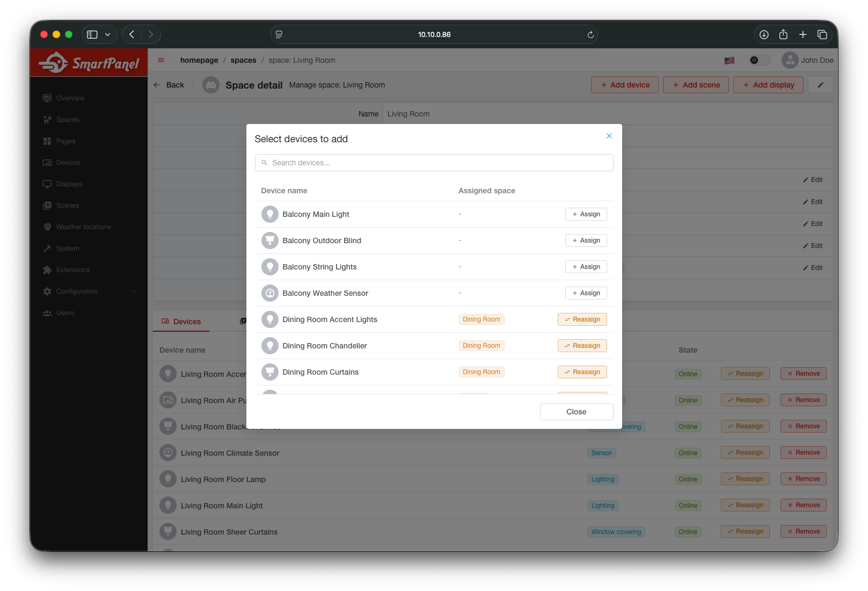This screenshot has height=591, width=868.
Task: Open the language flag selector
Action: pos(729,61)
